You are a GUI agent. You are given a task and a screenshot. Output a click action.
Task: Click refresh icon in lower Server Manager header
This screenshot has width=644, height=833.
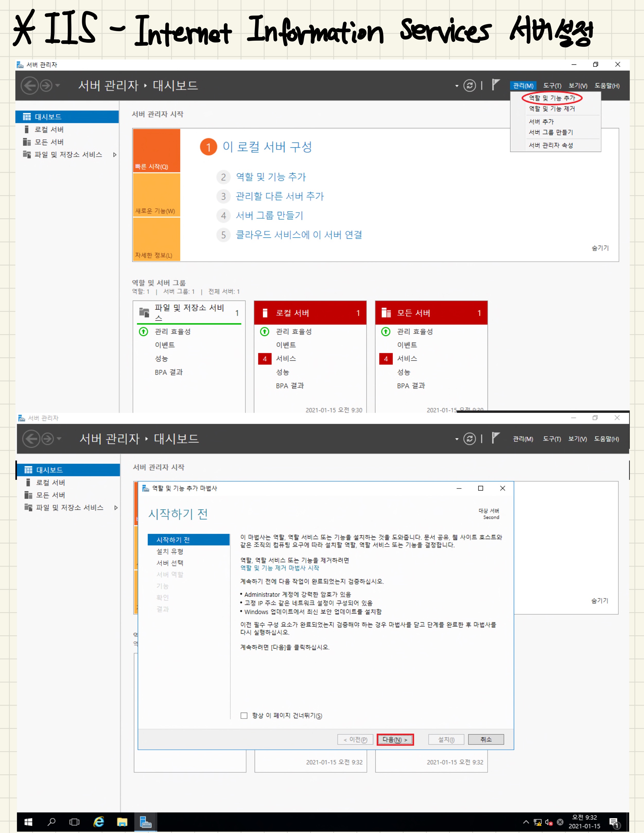pos(469,439)
